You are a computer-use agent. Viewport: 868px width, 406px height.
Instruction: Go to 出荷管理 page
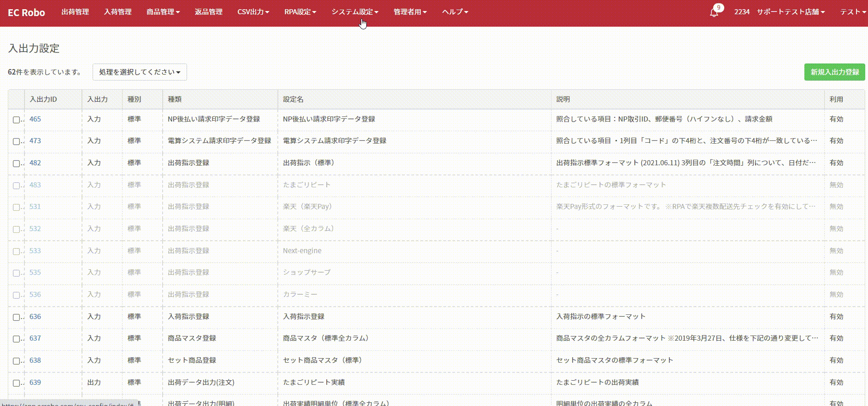[75, 12]
